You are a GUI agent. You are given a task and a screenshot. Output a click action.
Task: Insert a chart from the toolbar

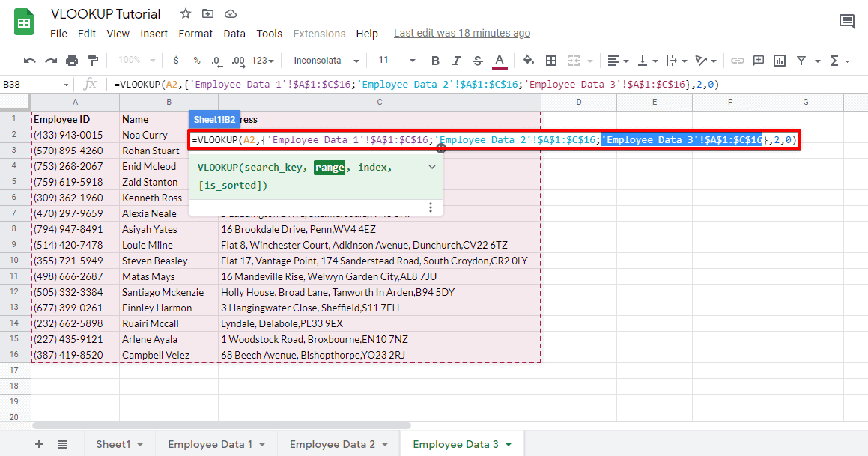pos(780,60)
